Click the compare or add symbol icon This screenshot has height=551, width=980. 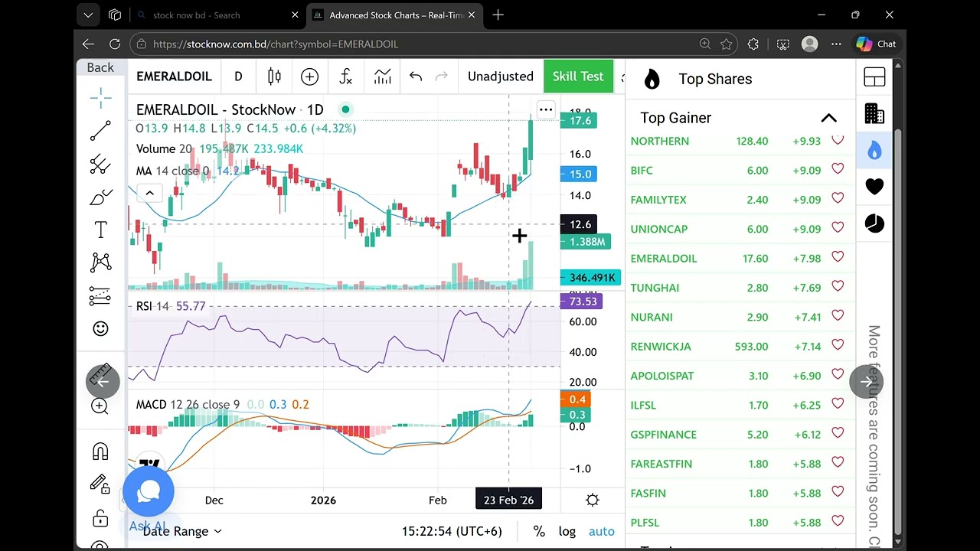click(309, 77)
